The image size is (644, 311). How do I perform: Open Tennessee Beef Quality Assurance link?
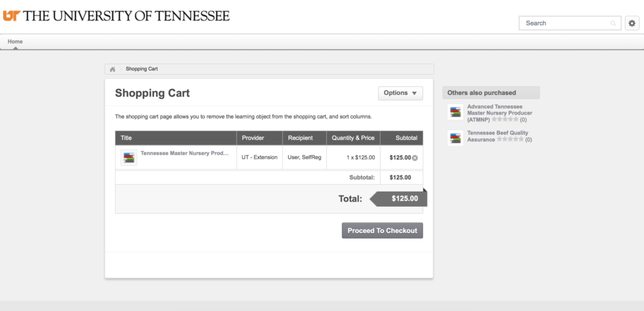click(x=497, y=136)
